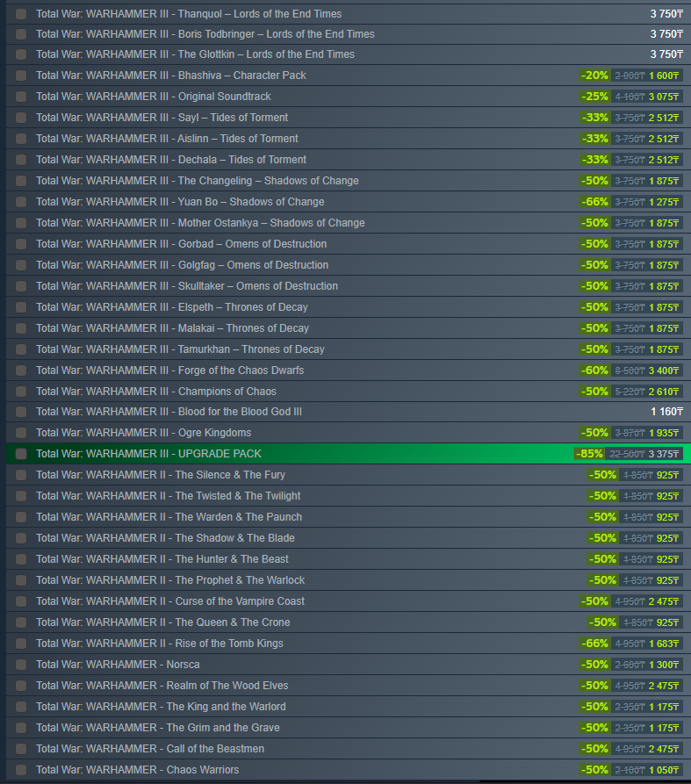Open Curse of the Vampire Coast title
This screenshot has width=691, height=784.
170,601
